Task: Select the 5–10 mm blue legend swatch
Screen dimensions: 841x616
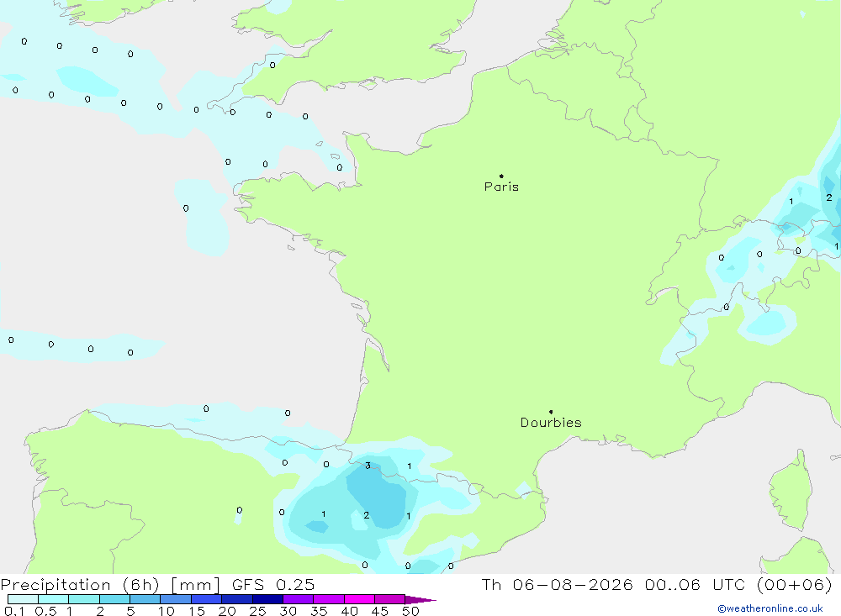Action: click(145, 599)
